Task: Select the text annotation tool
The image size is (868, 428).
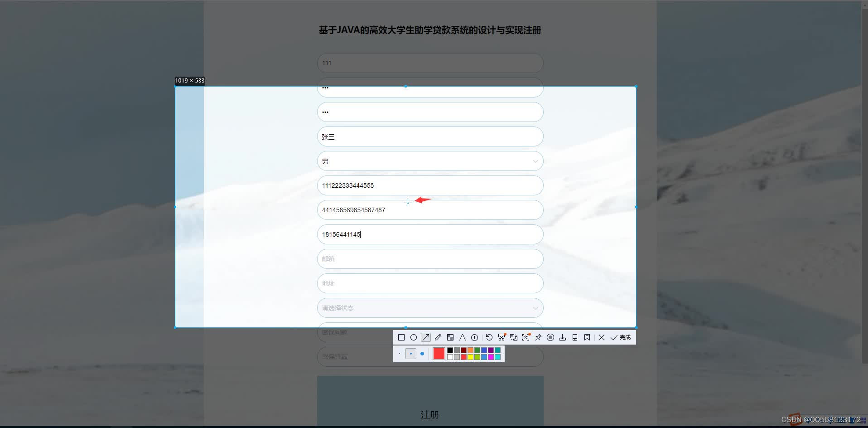Action: [x=463, y=337]
